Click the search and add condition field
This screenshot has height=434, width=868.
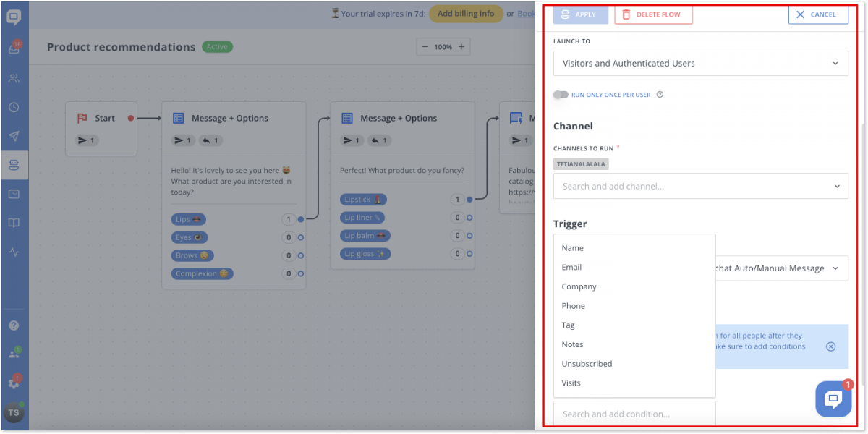pos(634,412)
